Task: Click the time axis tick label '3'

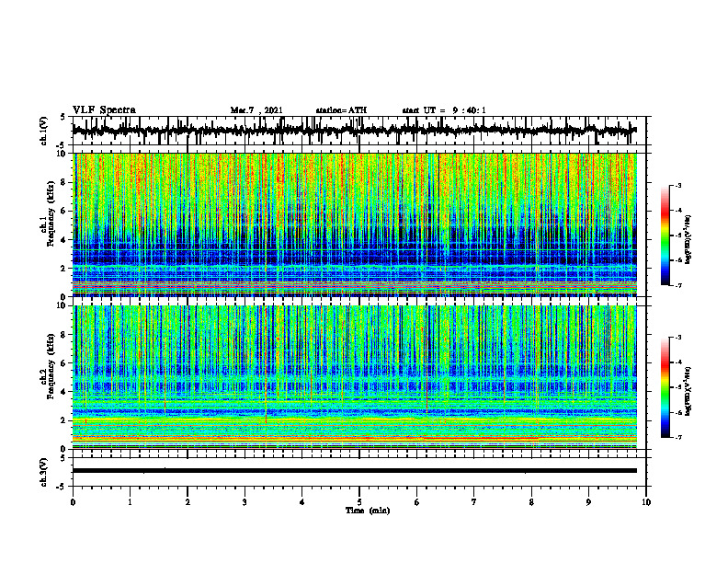Action: tap(245, 502)
